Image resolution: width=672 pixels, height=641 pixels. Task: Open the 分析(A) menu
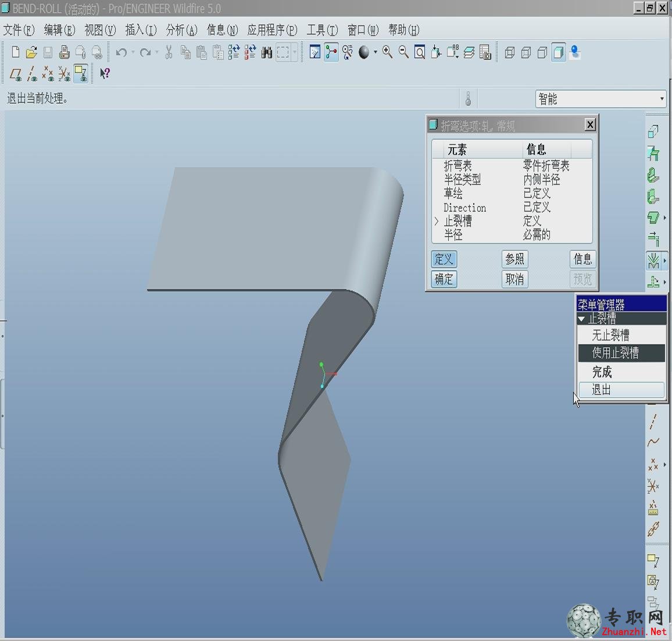[182, 30]
